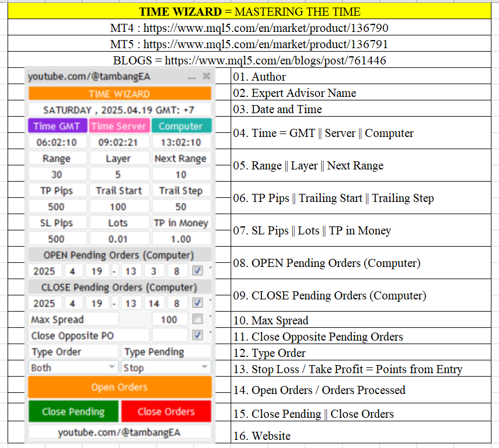The image size is (499, 448).
Task: Click the youtube.com/@tambangEA footer link
Action: (x=119, y=432)
